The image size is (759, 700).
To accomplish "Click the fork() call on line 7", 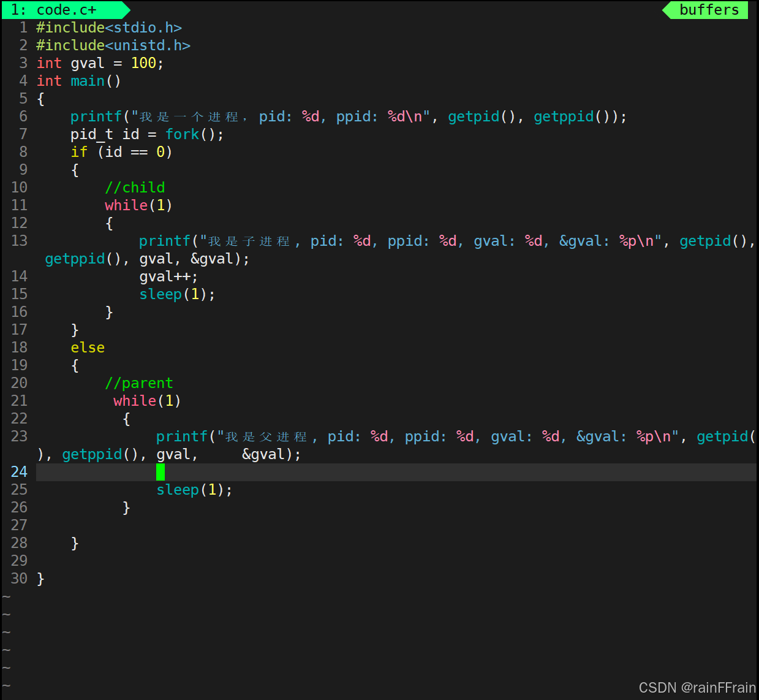I will 191,134.
